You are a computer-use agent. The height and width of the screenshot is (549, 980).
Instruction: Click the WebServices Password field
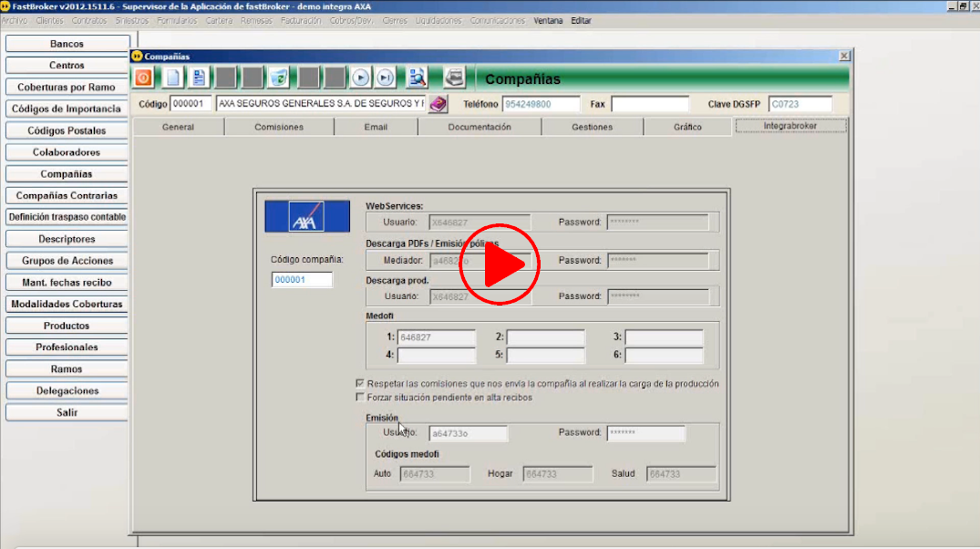(x=657, y=222)
